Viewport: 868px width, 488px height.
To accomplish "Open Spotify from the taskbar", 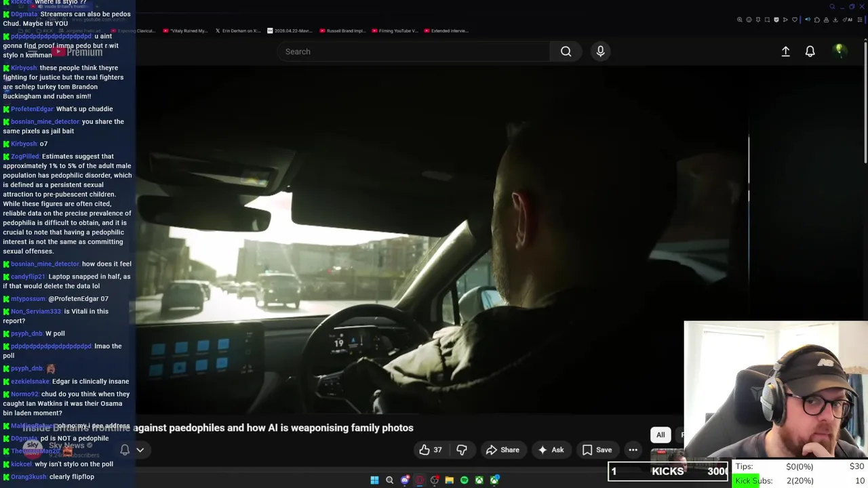I will (465, 480).
